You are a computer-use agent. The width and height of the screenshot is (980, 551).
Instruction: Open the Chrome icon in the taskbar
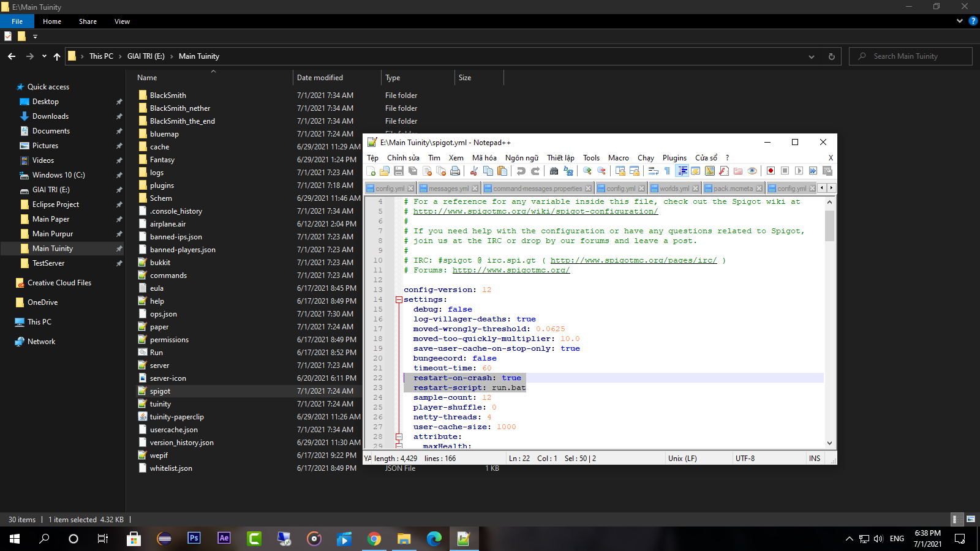[x=374, y=539]
